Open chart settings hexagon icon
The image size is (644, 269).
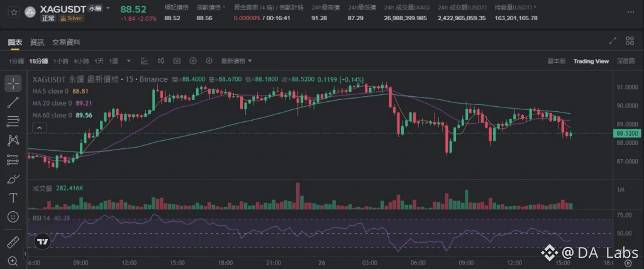click(209, 61)
